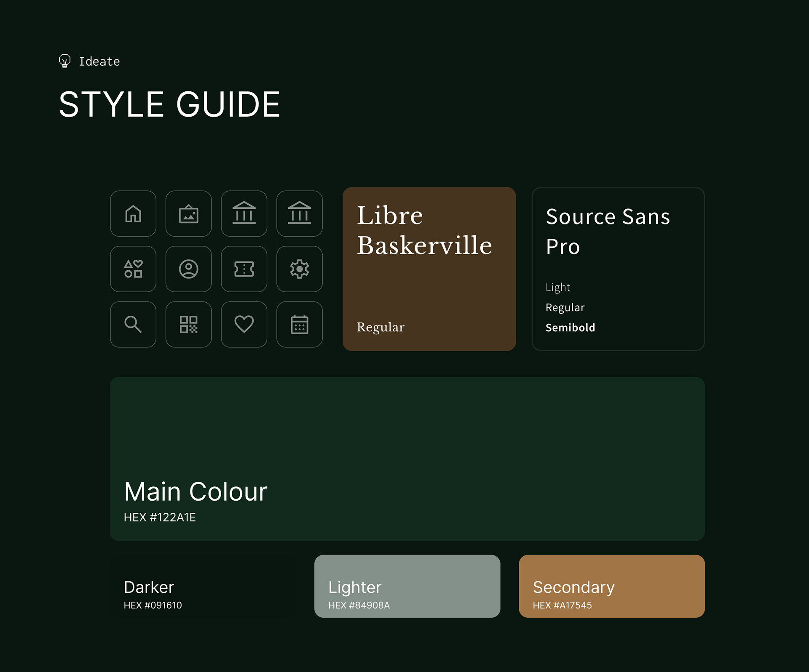This screenshot has width=809, height=672.
Task: Click the home icon tile
Action: click(x=133, y=213)
